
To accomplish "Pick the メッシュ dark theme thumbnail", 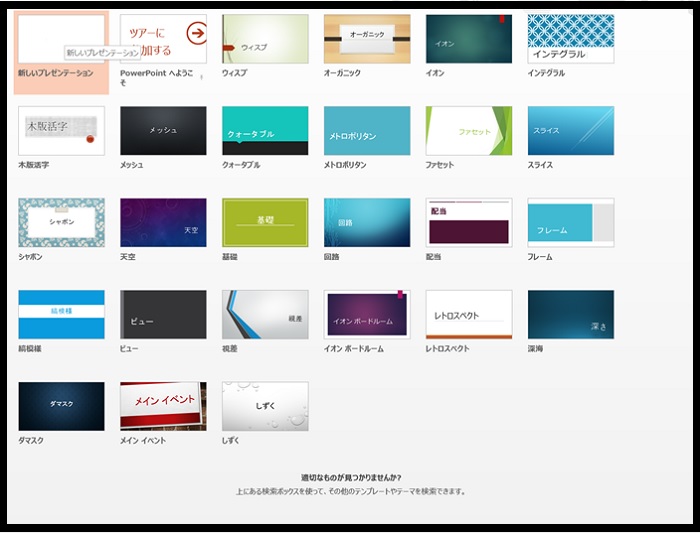I will click(163, 131).
